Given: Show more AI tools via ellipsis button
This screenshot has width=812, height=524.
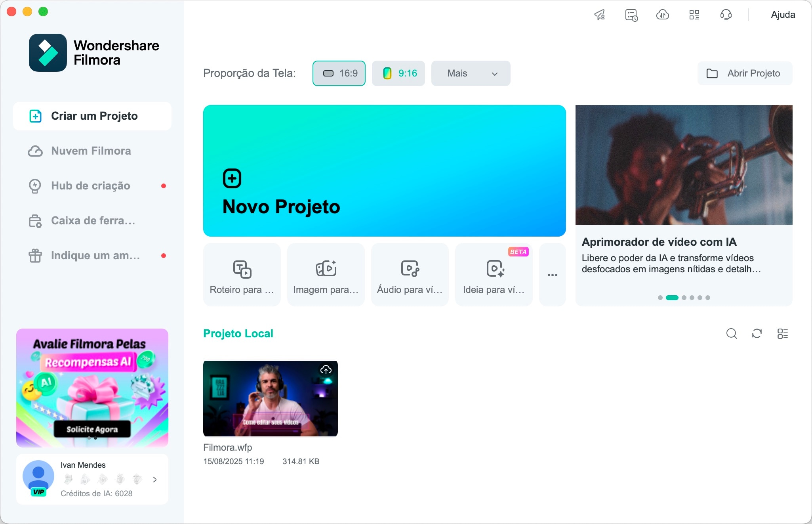Looking at the screenshot, I should click(x=552, y=275).
